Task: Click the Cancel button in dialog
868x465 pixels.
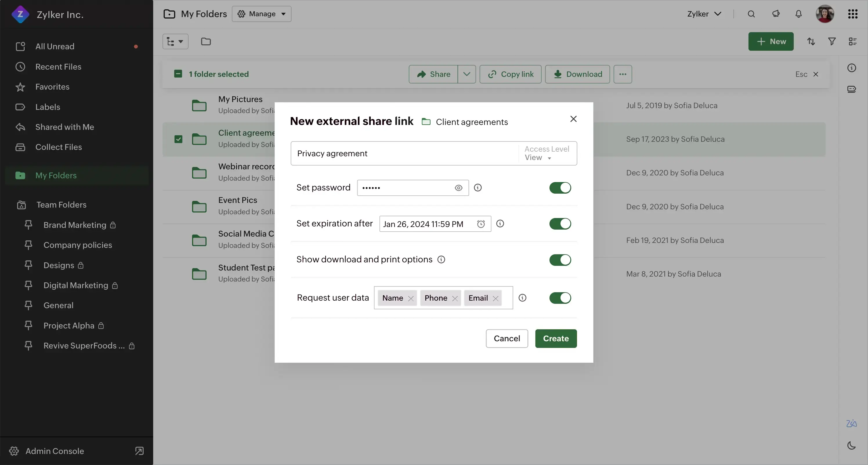Action: point(506,338)
